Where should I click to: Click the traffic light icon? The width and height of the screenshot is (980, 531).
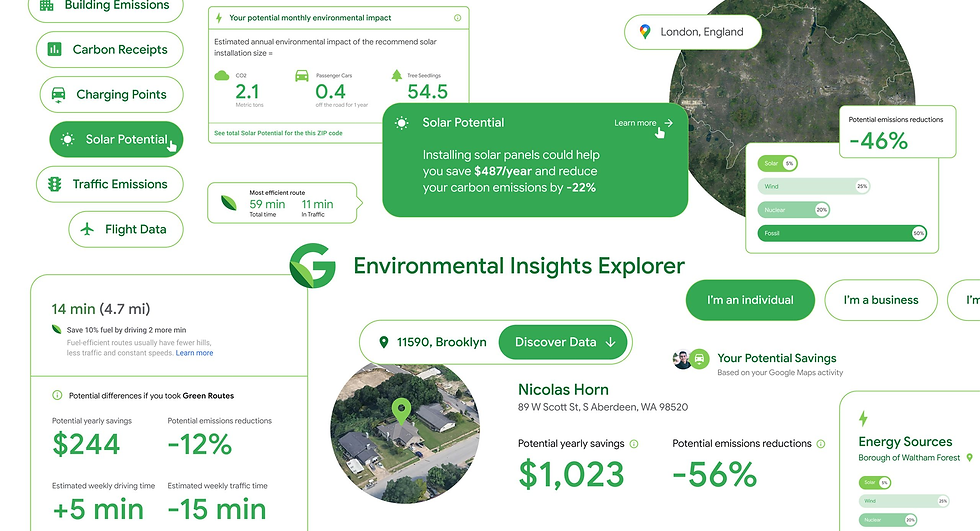tap(55, 184)
